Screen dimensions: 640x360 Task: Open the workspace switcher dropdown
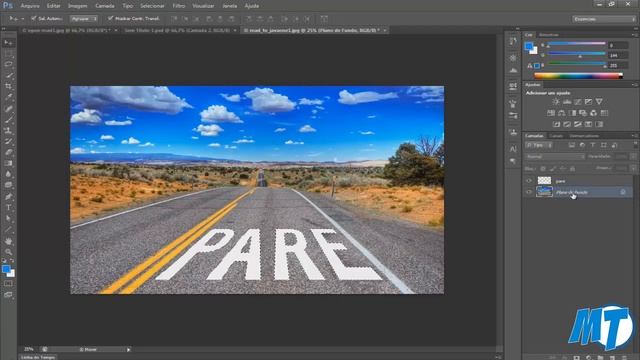[604, 19]
